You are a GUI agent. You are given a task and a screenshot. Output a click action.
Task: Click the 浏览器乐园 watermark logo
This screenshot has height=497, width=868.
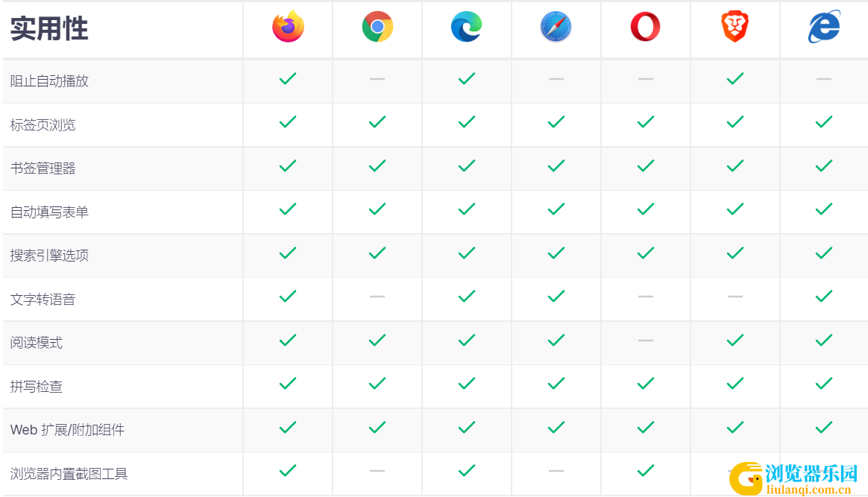(794, 478)
